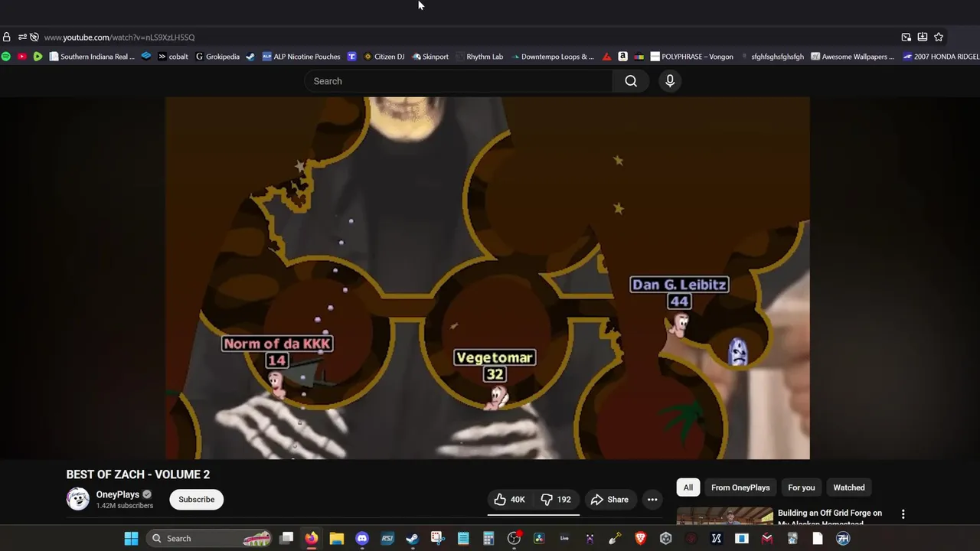
Task: Select the From OneyPlays filter chip
Action: 740,487
